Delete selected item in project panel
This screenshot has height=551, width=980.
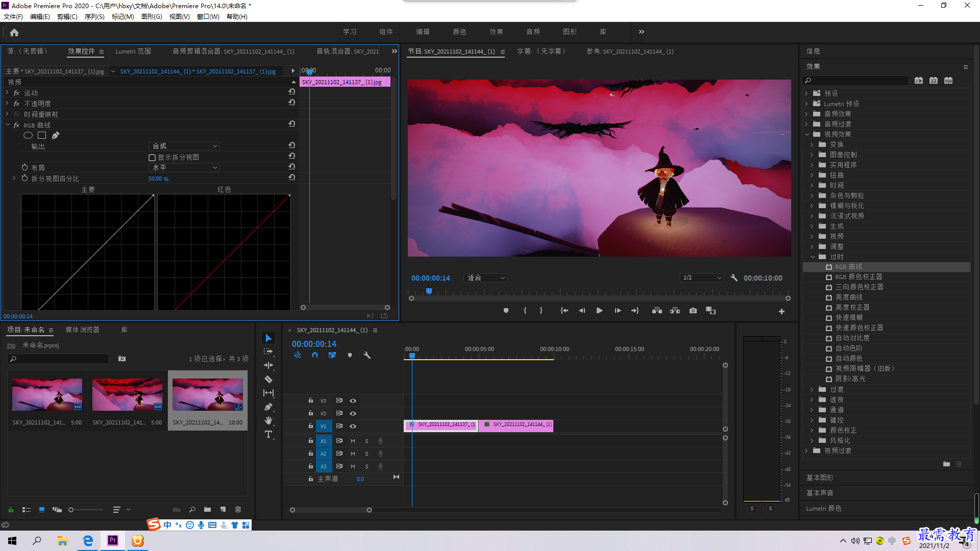pos(238,509)
